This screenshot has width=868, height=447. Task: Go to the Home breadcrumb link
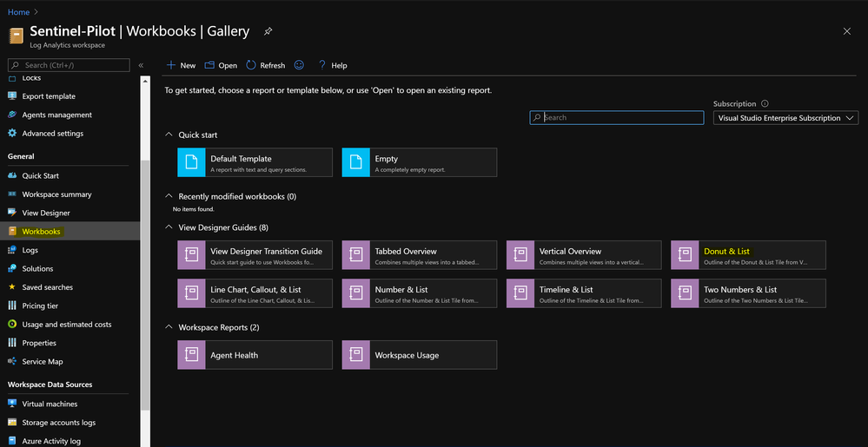18,11
